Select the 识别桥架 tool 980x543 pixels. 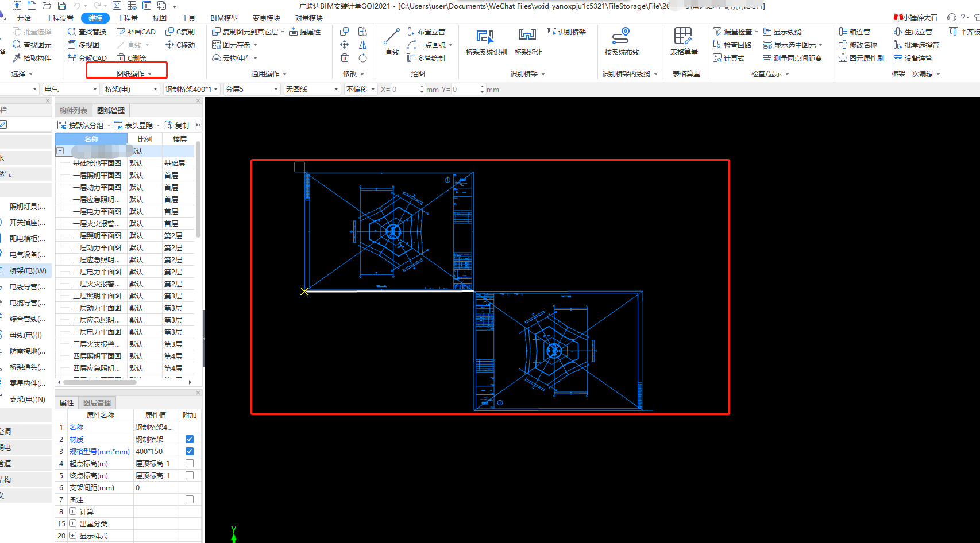click(567, 32)
